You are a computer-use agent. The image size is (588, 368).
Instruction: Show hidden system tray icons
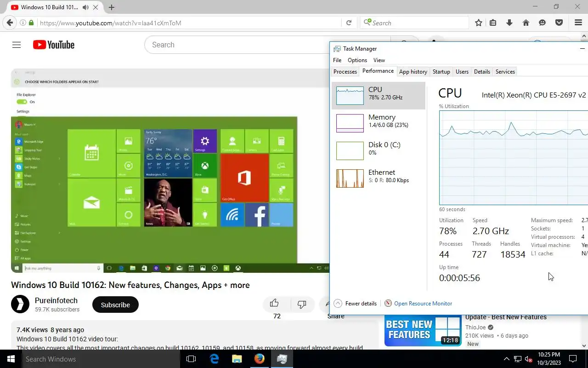click(x=507, y=359)
